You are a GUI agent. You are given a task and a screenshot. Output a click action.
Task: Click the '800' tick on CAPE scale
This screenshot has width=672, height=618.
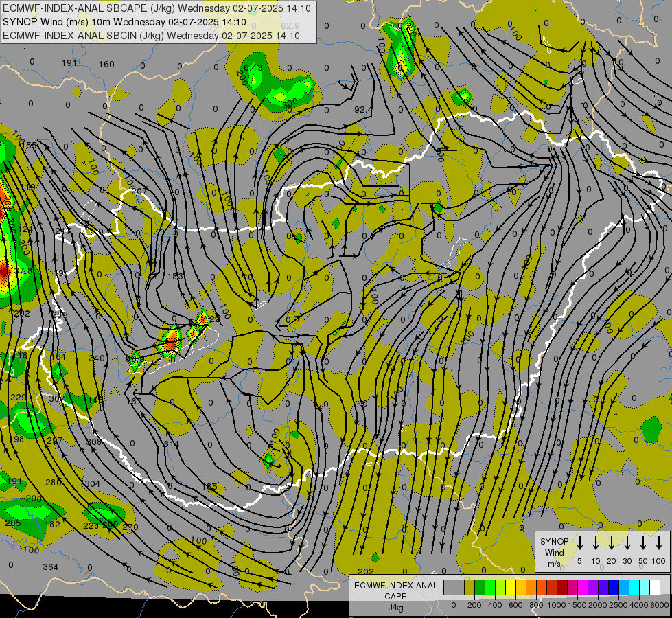(x=536, y=605)
